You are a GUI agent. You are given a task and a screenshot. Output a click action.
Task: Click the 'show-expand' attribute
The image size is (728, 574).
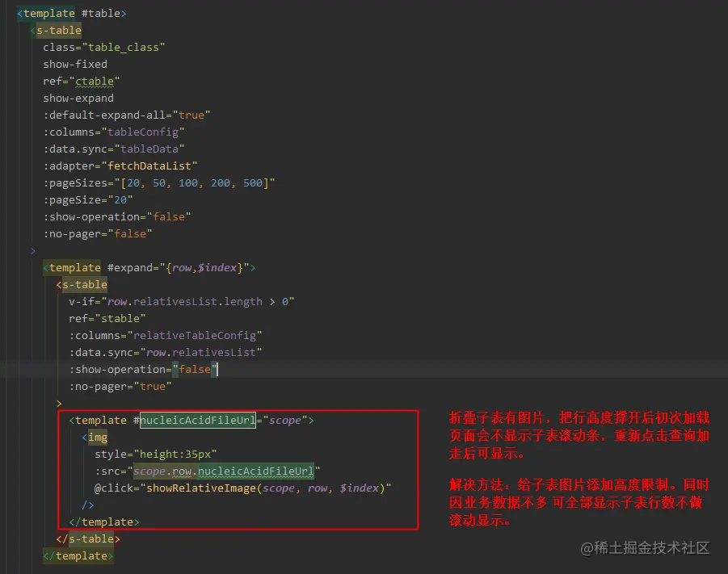click(x=78, y=98)
